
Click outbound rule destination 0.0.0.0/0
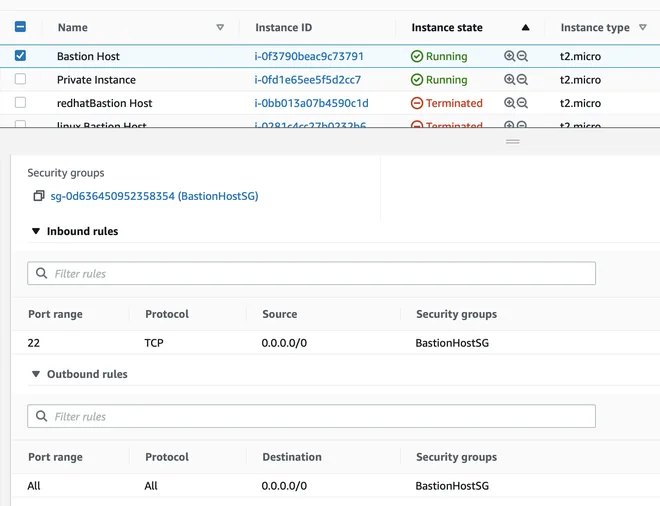(x=284, y=486)
